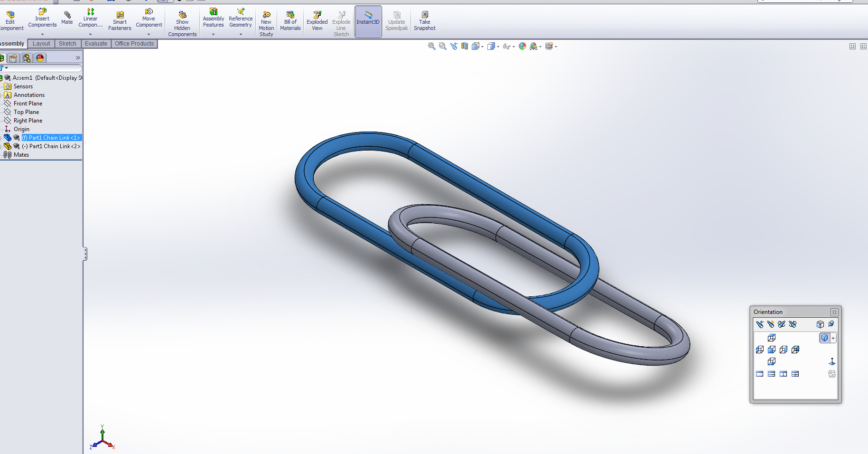Toggle the View Selector cube icon
The height and width of the screenshot is (454, 868).
click(820, 324)
